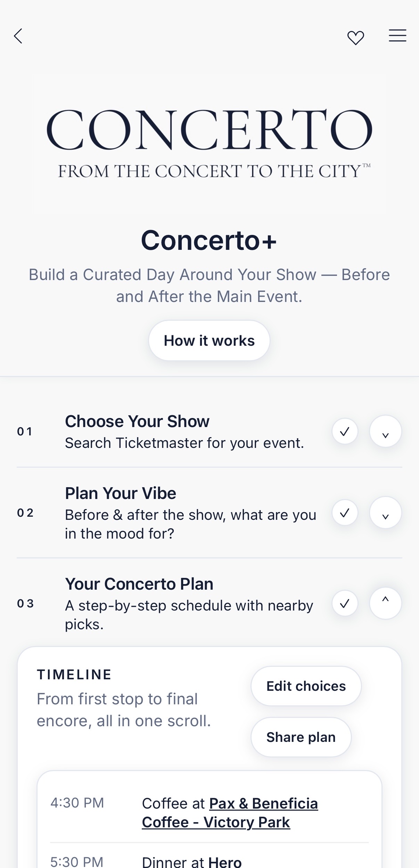Toggle the checkmark on Your Concerto Plan
This screenshot has height=868, width=419.
[x=345, y=604]
